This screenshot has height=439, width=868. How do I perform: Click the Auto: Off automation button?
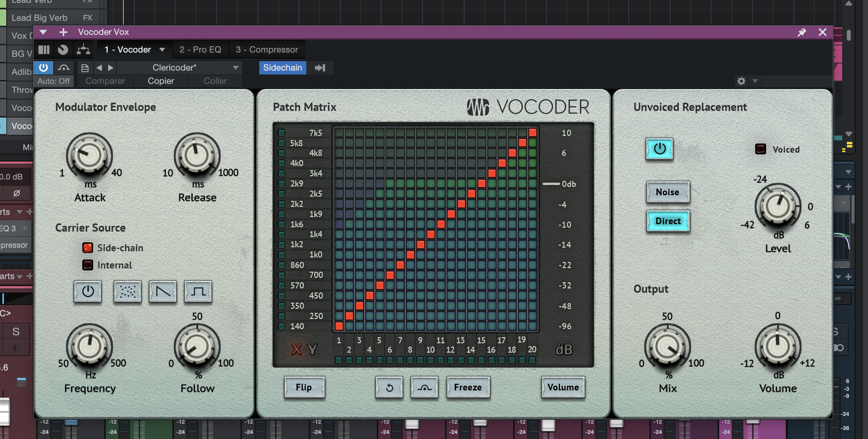click(54, 81)
